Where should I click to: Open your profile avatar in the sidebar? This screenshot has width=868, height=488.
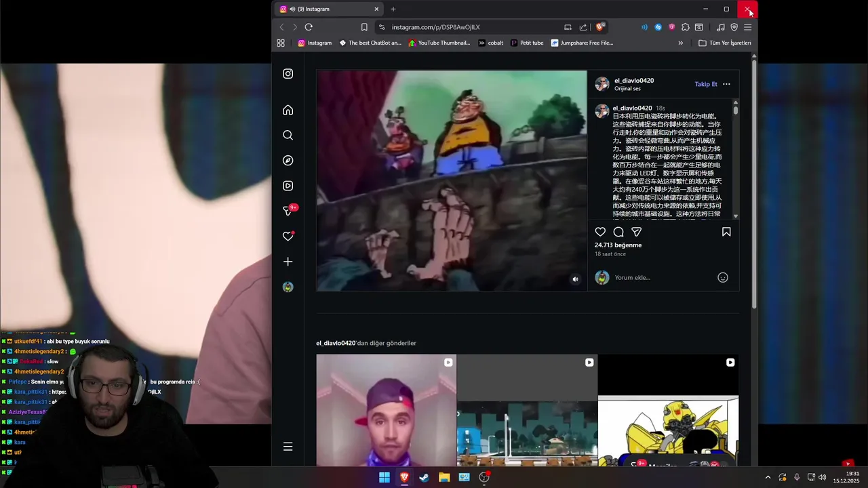[288, 287]
